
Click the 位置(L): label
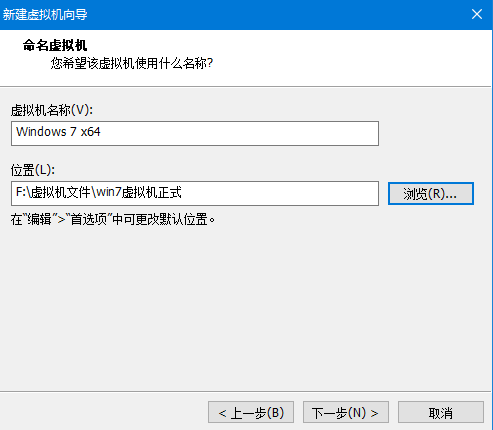(x=33, y=170)
